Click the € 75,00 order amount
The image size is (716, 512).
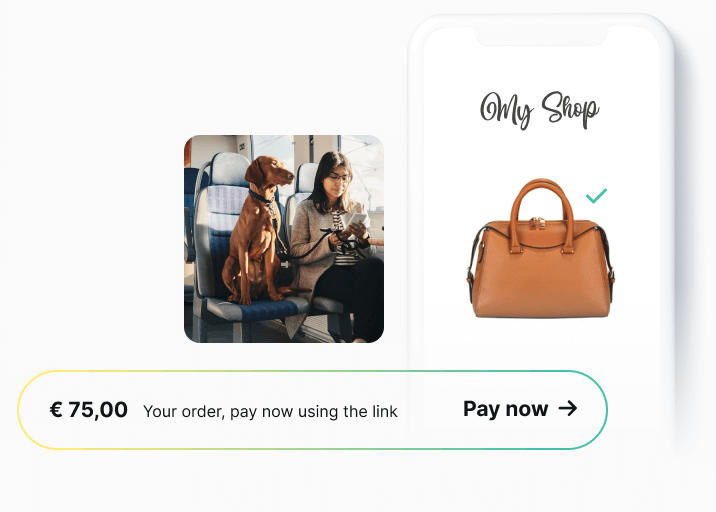tap(89, 409)
